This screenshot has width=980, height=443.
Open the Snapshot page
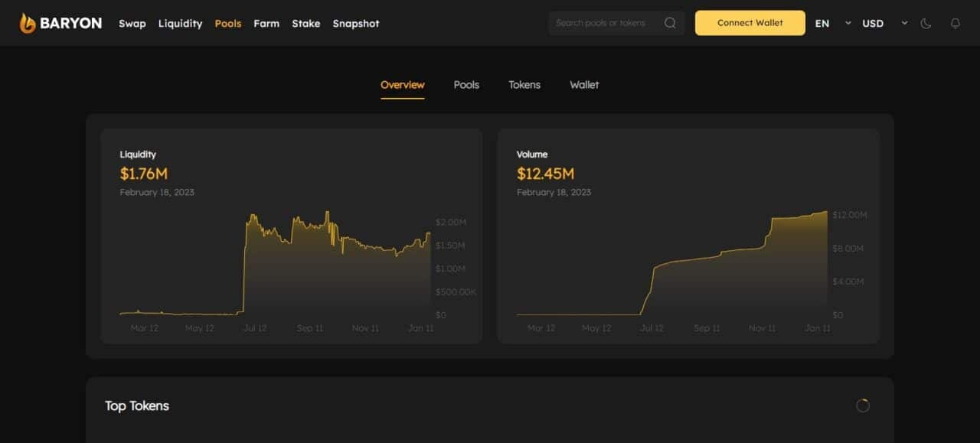tap(356, 24)
